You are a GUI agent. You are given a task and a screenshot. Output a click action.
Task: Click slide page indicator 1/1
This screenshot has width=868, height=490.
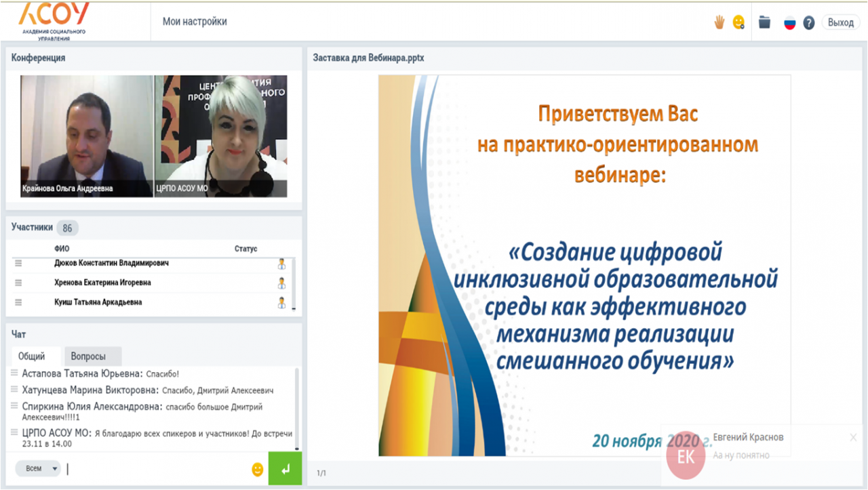click(321, 472)
